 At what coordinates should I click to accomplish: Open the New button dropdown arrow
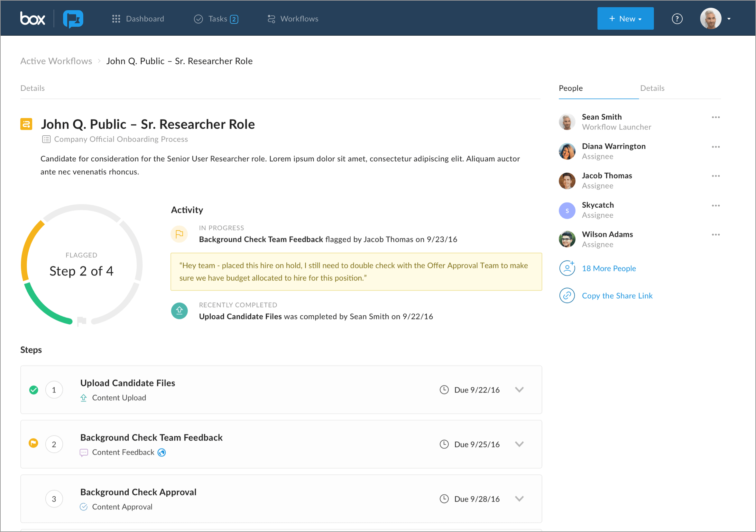point(640,18)
